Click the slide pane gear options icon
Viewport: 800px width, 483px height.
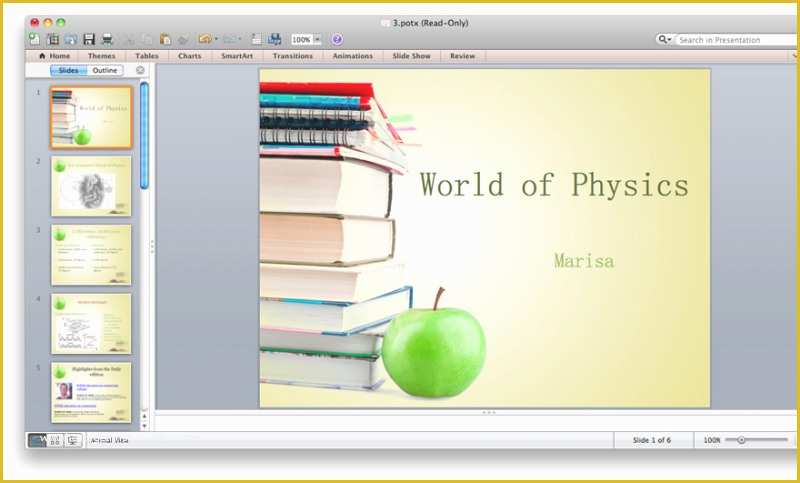140,70
